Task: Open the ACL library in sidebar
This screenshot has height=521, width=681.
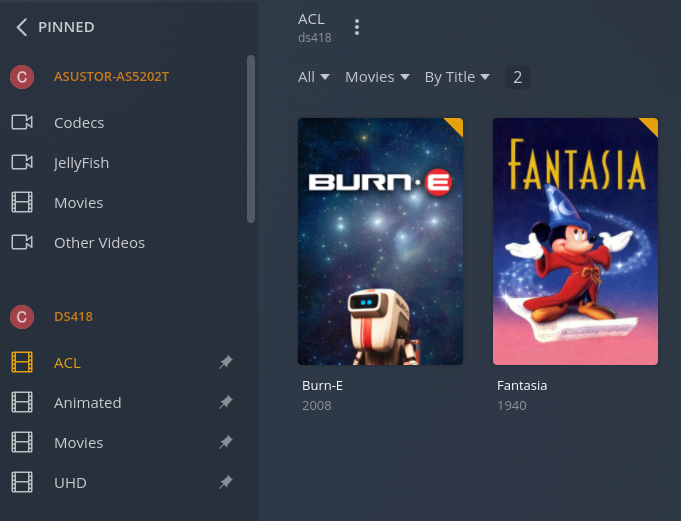Action: coord(67,363)
